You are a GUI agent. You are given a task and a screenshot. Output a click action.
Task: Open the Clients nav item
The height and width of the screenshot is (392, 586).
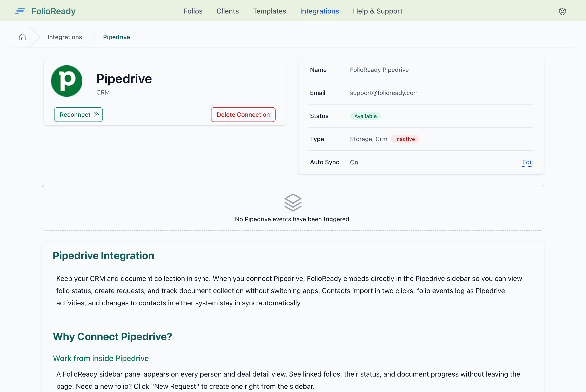point(227,11)
